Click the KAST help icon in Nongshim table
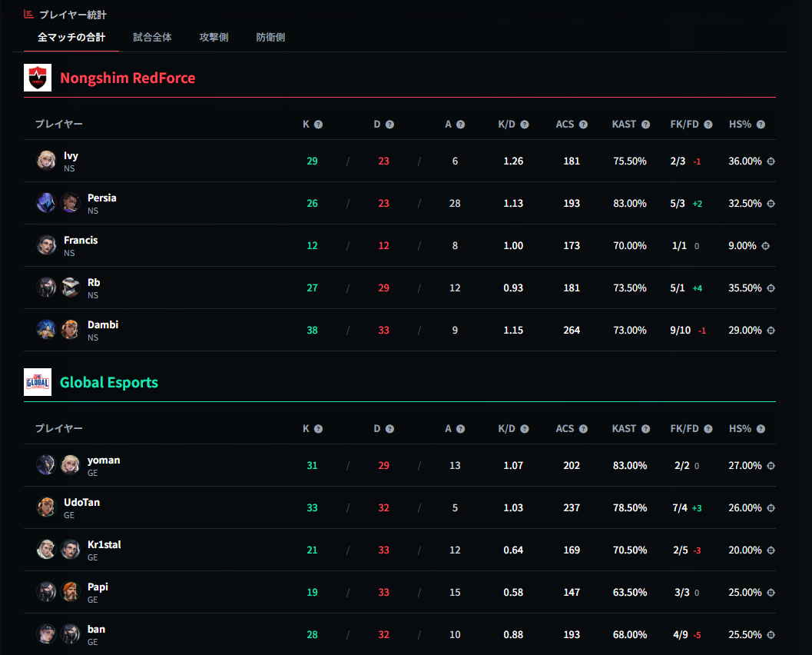 [645, 125]
